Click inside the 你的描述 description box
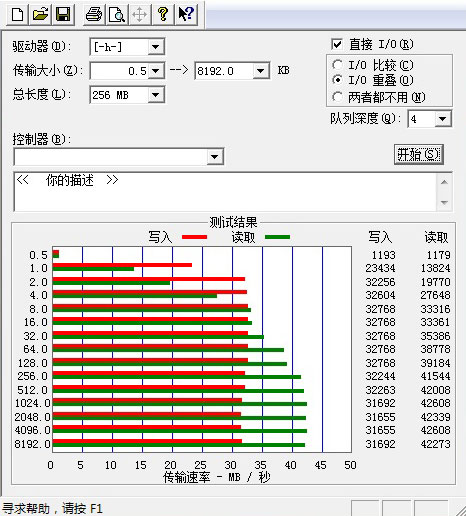Viewport: 466px width, 516px height. pyautogui.click(x=225, y=192)
